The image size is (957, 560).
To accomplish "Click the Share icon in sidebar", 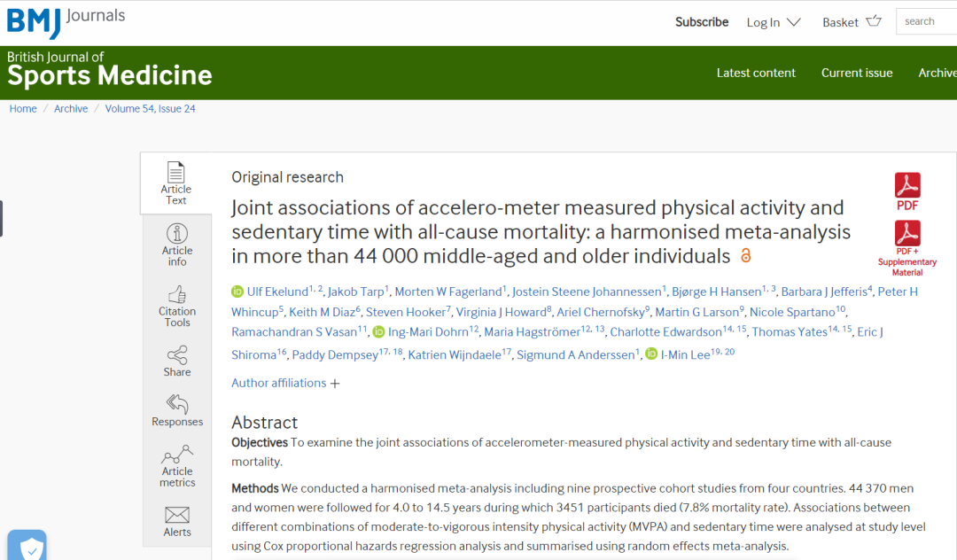I will (177, 355).
